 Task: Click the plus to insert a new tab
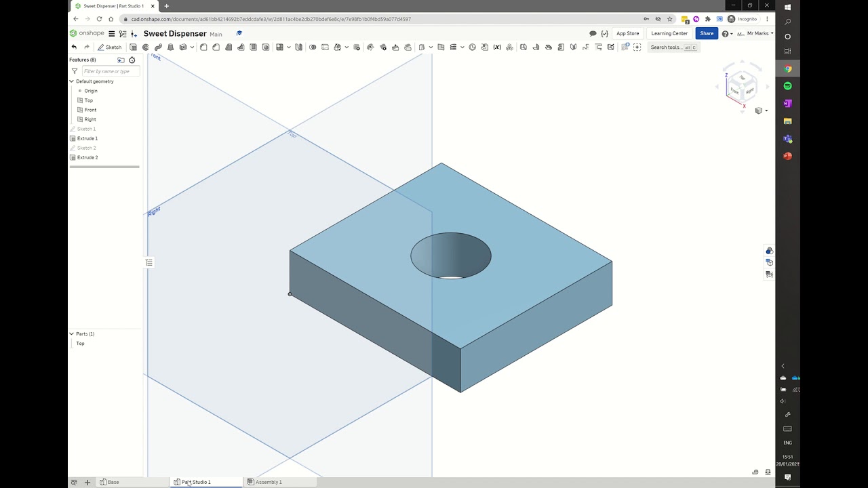[87, 482]
